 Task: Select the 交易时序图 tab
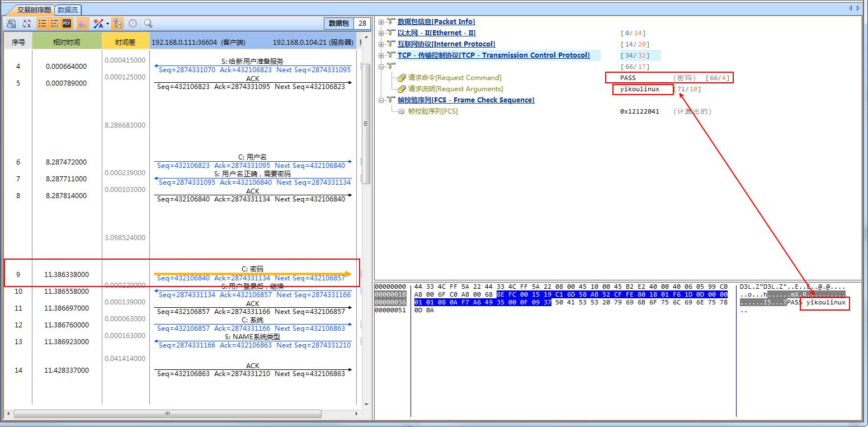tap(34, 10)
